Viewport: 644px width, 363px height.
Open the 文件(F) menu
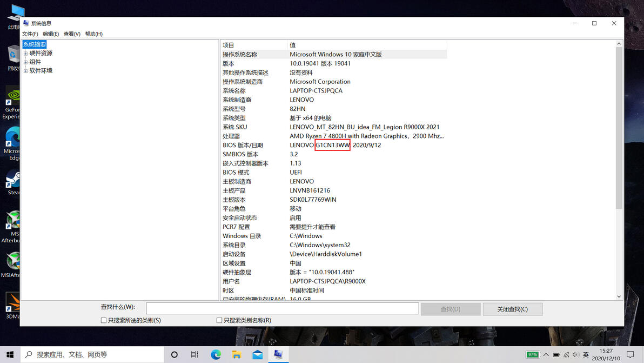pyautogui.click(x=30, y=34)
